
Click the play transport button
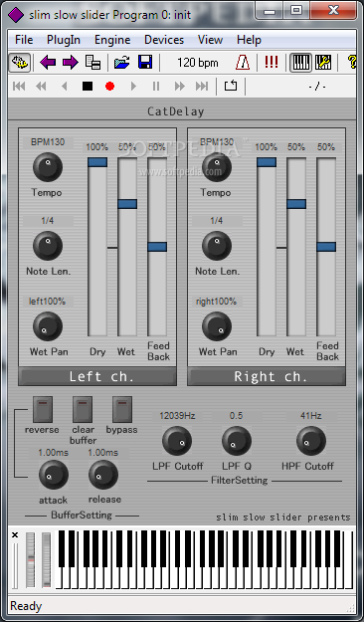pos(133,86)
